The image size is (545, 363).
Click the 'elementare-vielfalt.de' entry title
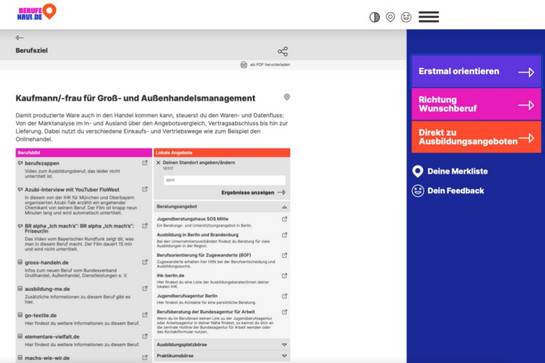click(52, 337)
